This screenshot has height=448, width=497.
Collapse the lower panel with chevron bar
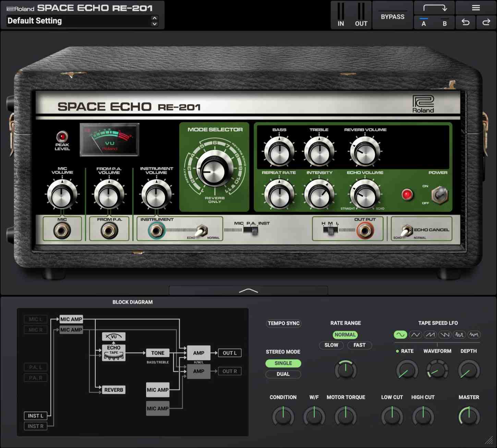click(x=248, y=291)
